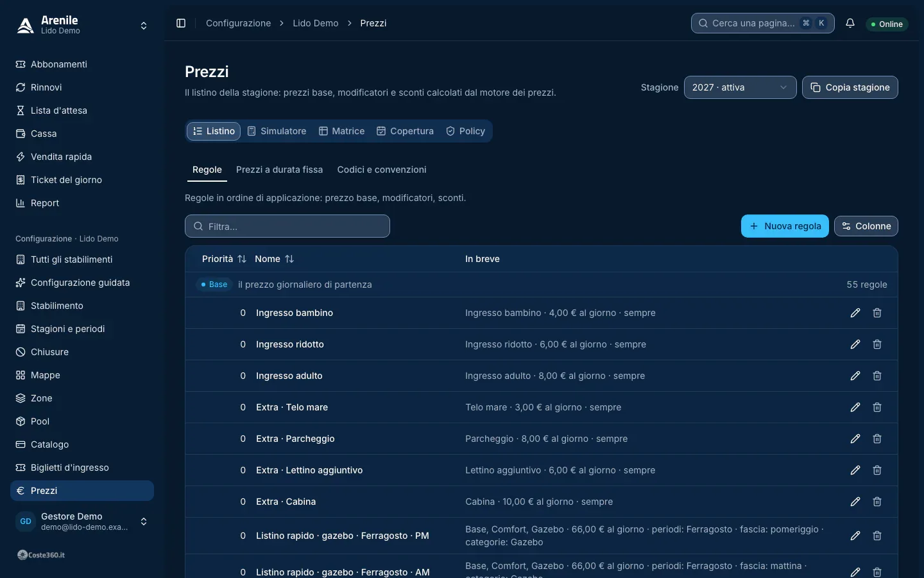Viewport: 924px width, 578px height.
Task: Switch to the Matrice view
Action: coord(342,131)
